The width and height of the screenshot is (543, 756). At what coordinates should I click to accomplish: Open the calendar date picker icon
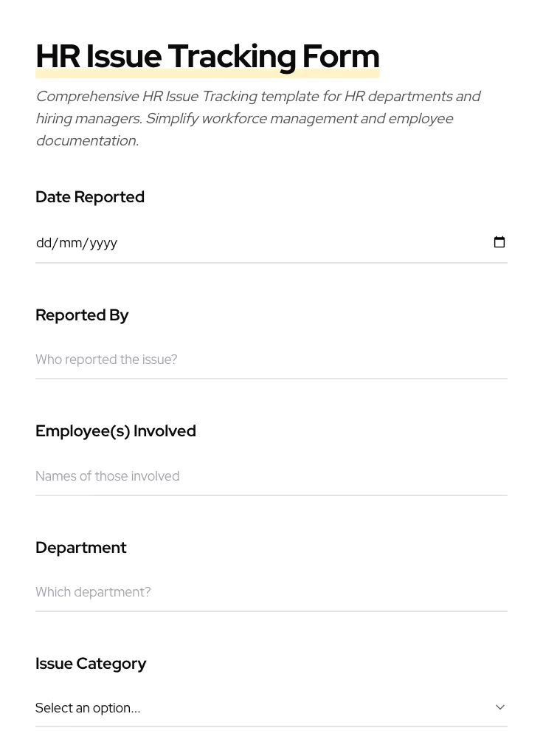[x=499, y=242]
